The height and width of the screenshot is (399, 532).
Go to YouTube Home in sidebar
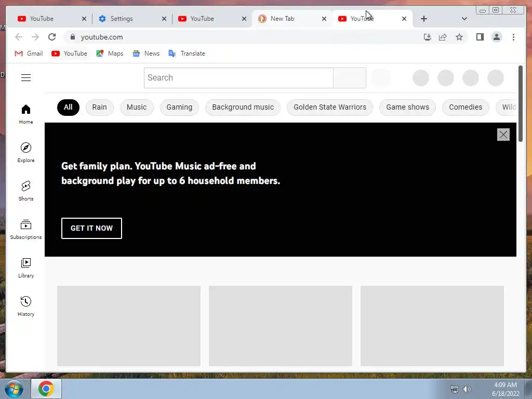pyautogui.click(x=26, y=114)
